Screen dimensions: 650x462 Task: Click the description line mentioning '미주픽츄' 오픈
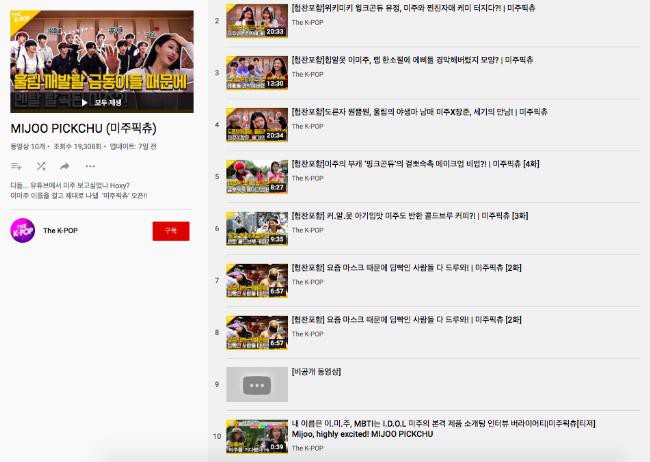79,195
